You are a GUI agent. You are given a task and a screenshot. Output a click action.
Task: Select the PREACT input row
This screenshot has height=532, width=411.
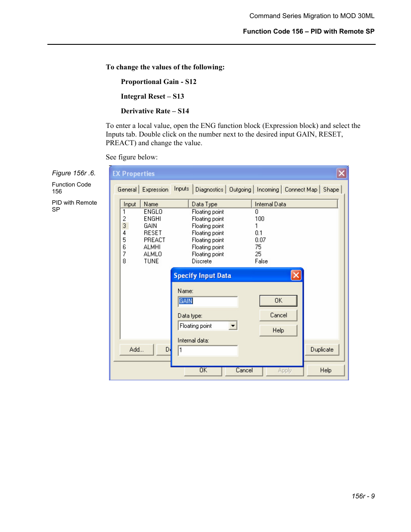click(x=229, y=240)
